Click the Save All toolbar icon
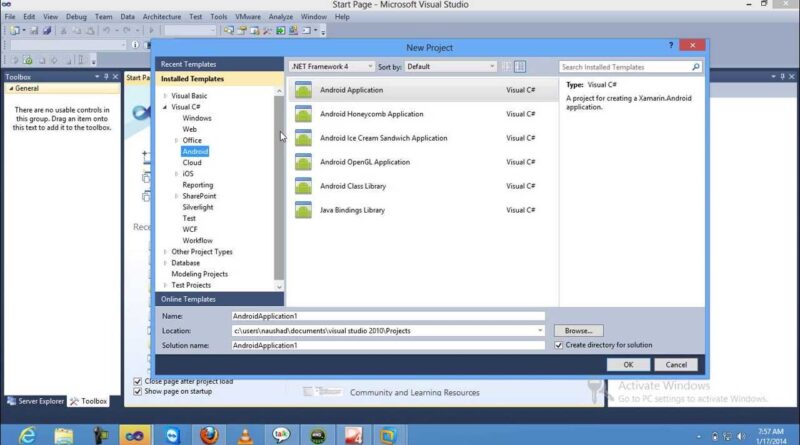Image resolution: width=800 pixels, height=445 pixels. tap(47, 31)
